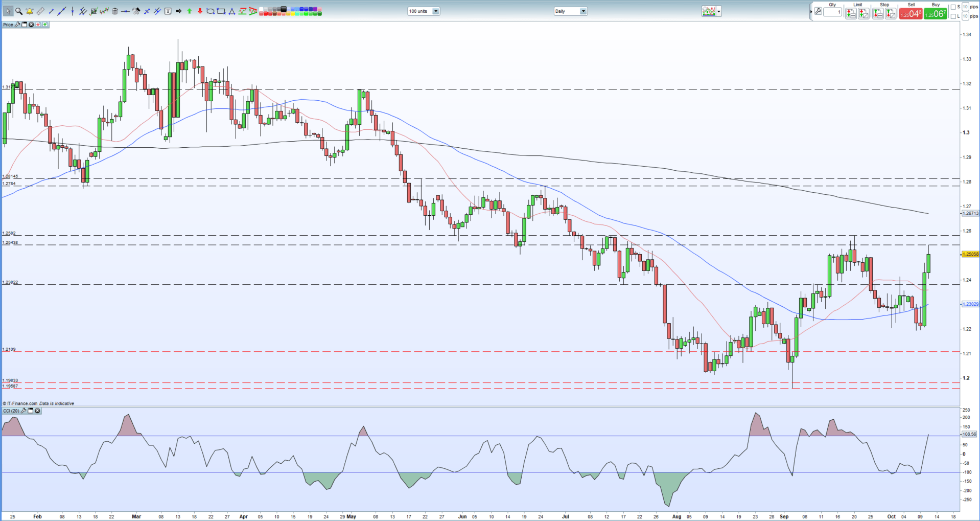Tick the L limit checkbox
Screen dimensions: 980x521
pos(953,16)
